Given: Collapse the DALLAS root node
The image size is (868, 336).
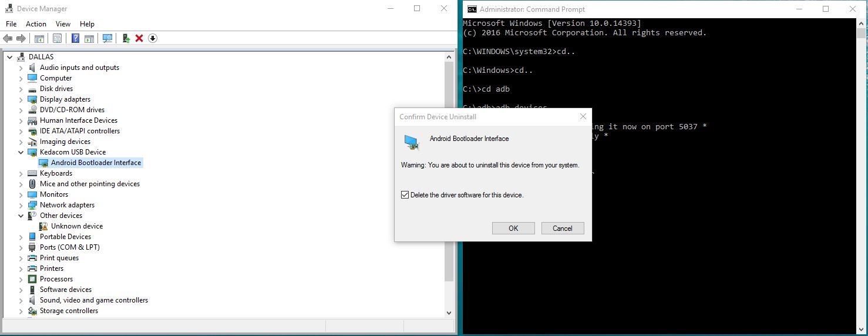Looking at the screenshot, I should coord(9,57).
